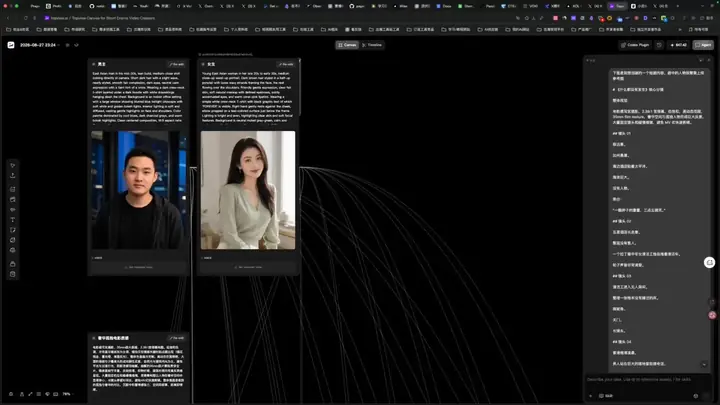Switch to the Canvas view tab
Viewport: 720px width, 405px height.
coord(347,45)
